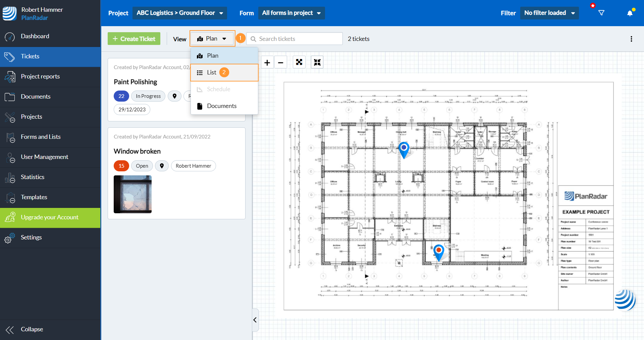The width and height of the screenshot is (644, 340).
Task: Click the fit-to-view compress icon
Action: pos(317,62)
